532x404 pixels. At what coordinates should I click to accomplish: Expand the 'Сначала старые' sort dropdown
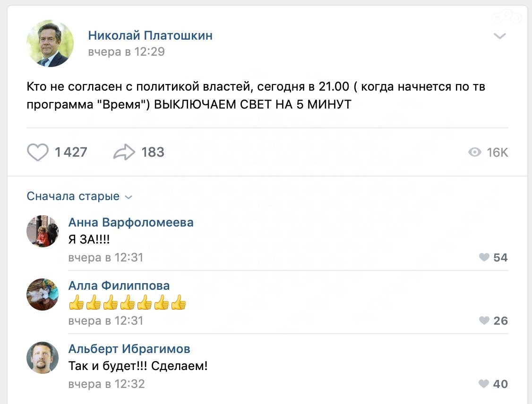79,196
